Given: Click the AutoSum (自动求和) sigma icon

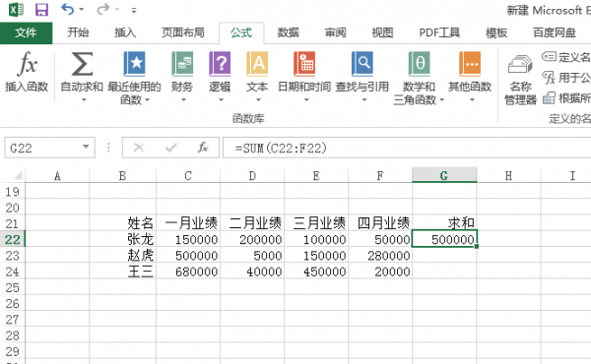Looking at the screenshot, I should (x=82, y=64).
